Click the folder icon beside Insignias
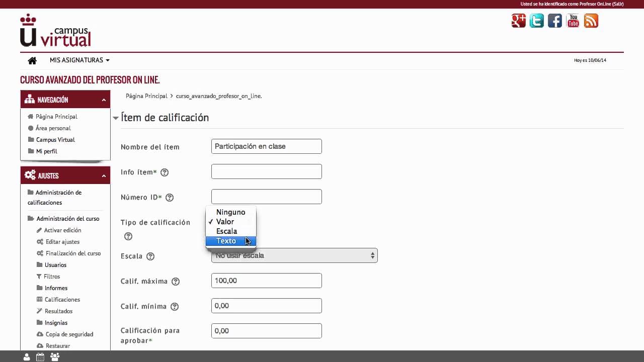The image size is (644, 362). 40,323
